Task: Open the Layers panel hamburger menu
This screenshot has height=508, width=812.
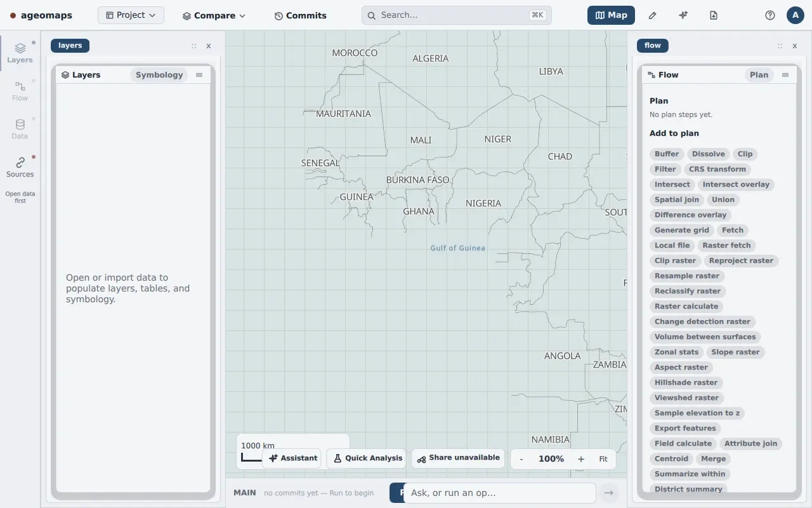Action: pyautogui.click(x=199, y=75)
